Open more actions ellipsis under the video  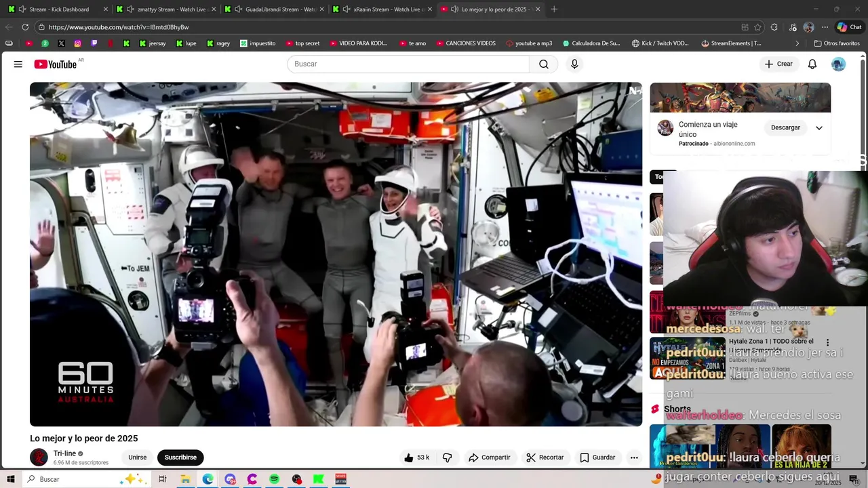point(634,457)
